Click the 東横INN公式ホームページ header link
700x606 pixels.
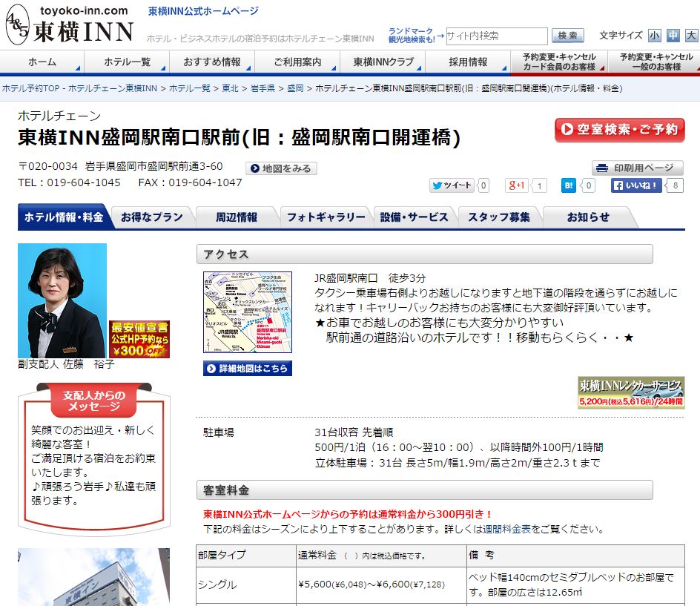pos(203,11)
